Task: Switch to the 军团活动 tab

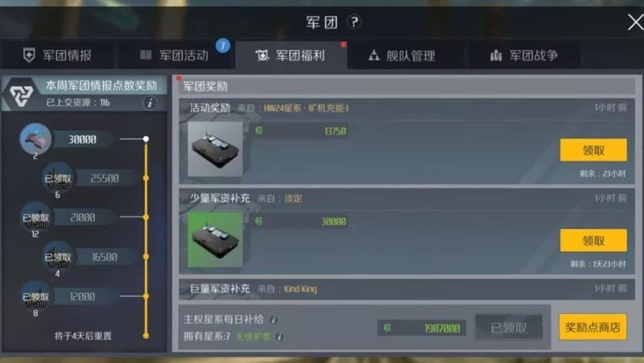Action: 175,55
